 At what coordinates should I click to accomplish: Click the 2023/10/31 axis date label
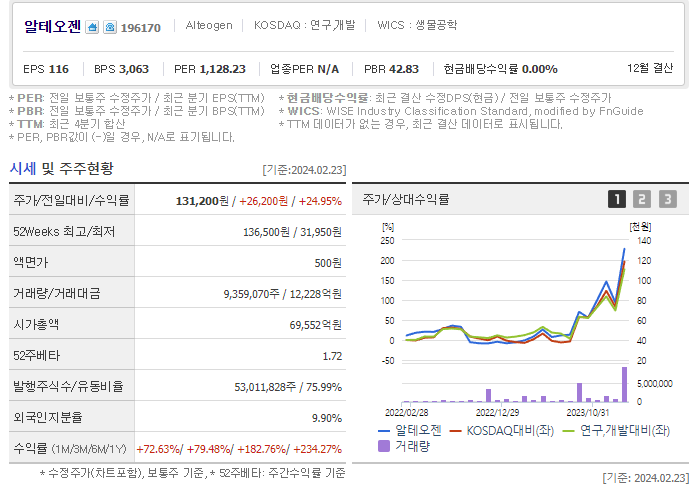point(588,413)
